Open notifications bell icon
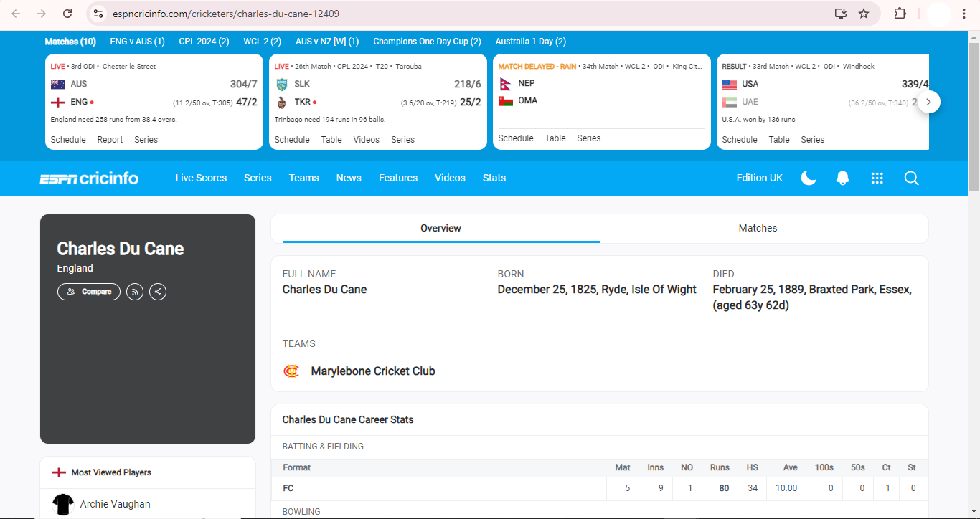 coord(843,178)
